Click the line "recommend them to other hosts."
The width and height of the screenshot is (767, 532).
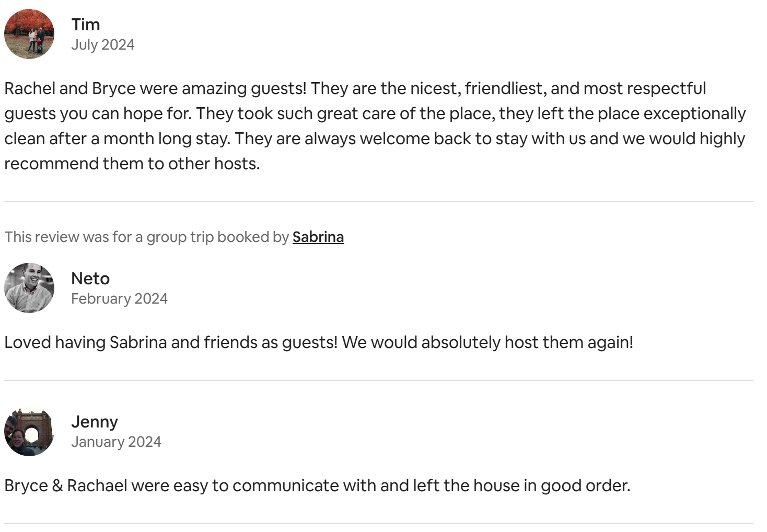pyautogui.click(x=132, y=164)
